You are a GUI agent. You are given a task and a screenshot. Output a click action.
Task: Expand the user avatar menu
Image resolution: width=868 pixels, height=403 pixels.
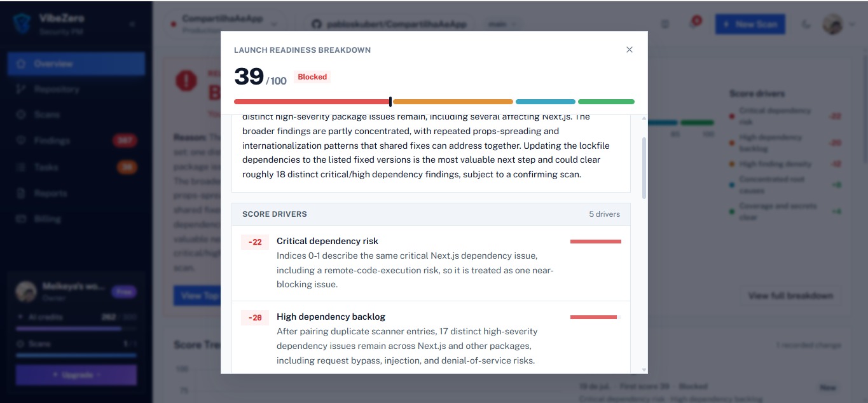(839, 25)
